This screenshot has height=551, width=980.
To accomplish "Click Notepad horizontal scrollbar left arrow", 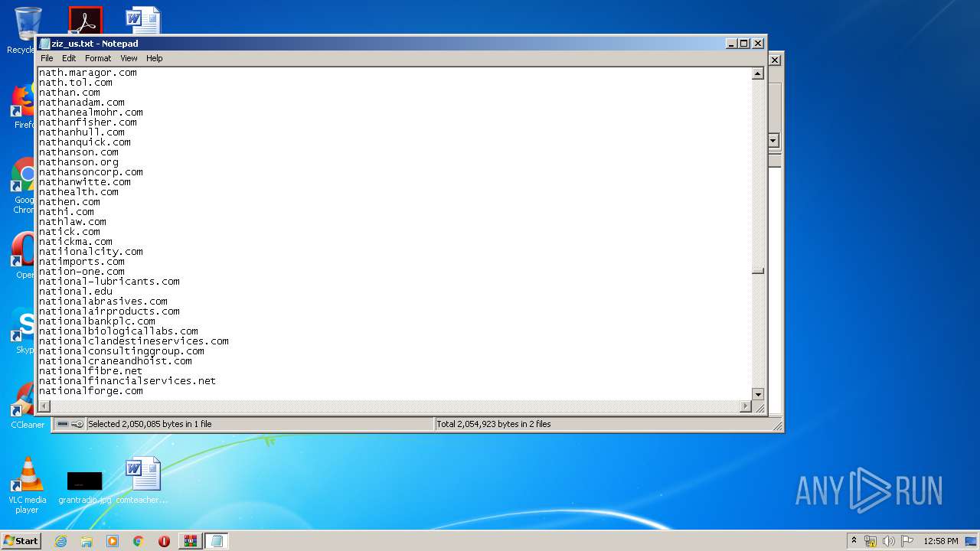I will pos(44,406).
